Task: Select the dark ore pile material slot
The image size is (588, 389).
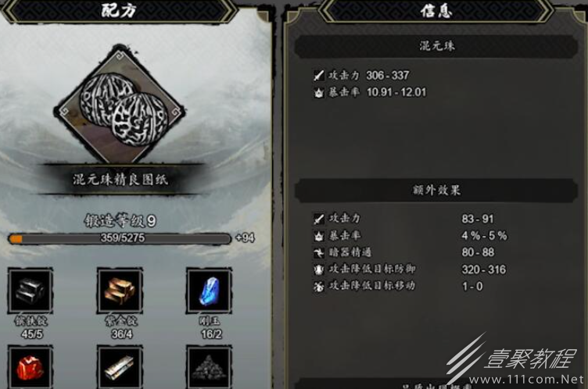Action: click(209, 367)
